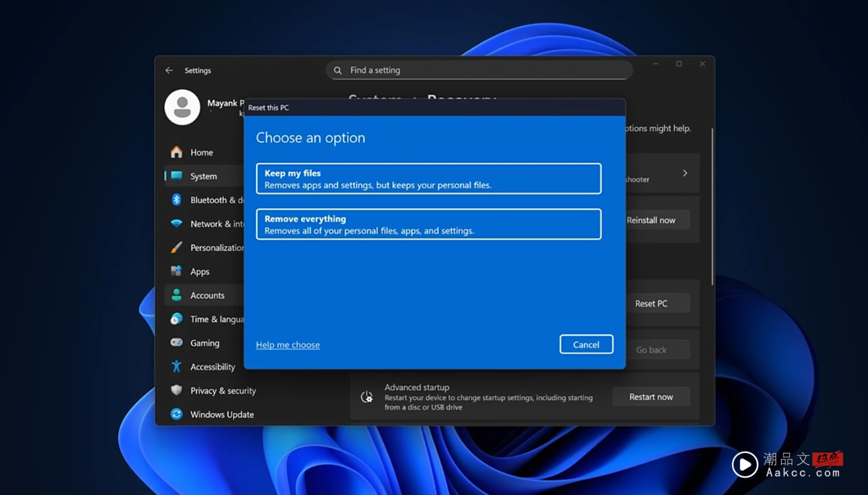Cancel the Reset this PC dialog
Screen dimensions: 868x495
tap(586, 344)
